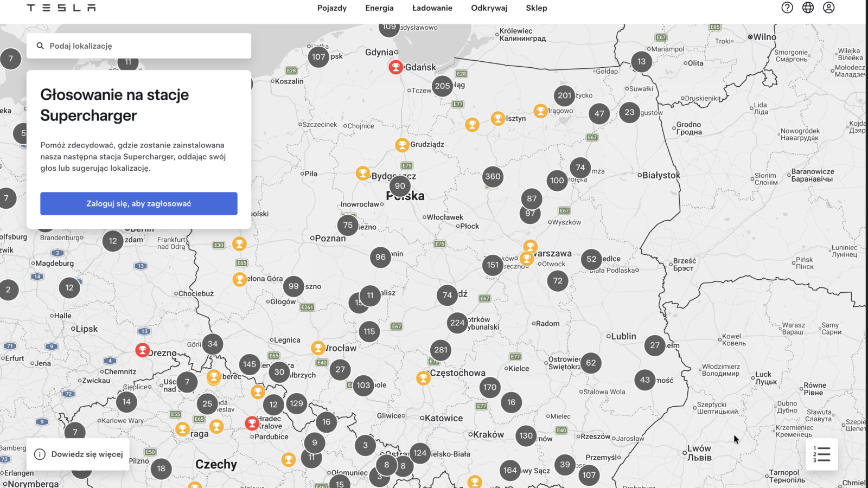This screenshot has width=868, height=488.
Task: Click the search magnifier icon
Action: click(x=40, y=46)
